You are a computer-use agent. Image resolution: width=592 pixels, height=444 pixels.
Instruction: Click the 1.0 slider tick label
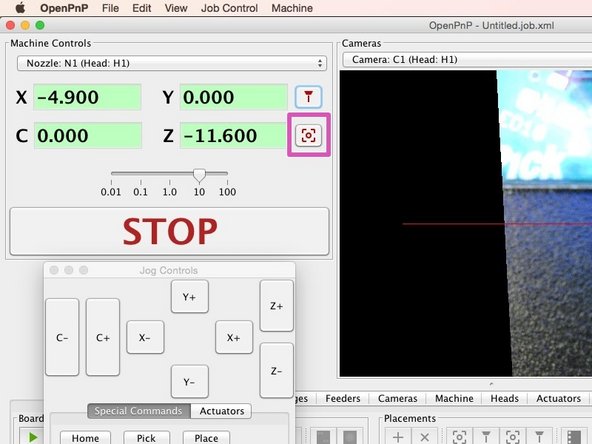(x=170, y=192)
